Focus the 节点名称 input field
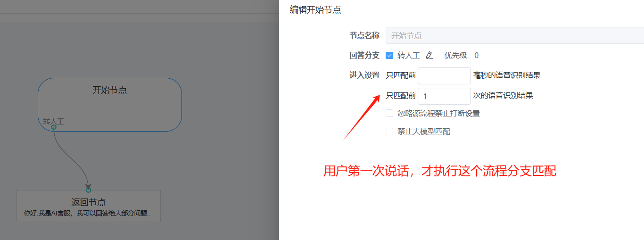Viewport: 644px width, 240px height. pyautogui.click(x=514, y=35)
